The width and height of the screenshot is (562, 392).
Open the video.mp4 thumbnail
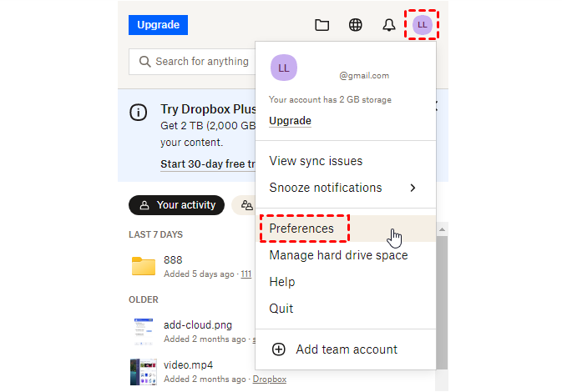pos(144,372)
